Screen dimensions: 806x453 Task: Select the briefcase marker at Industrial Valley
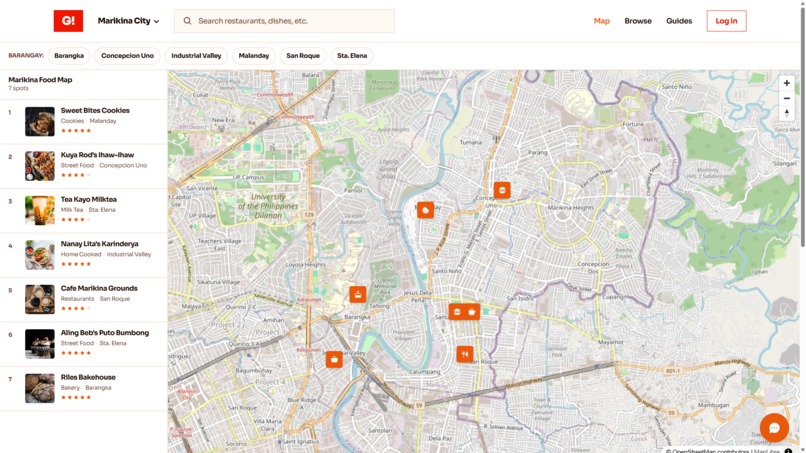coord(334,359)
